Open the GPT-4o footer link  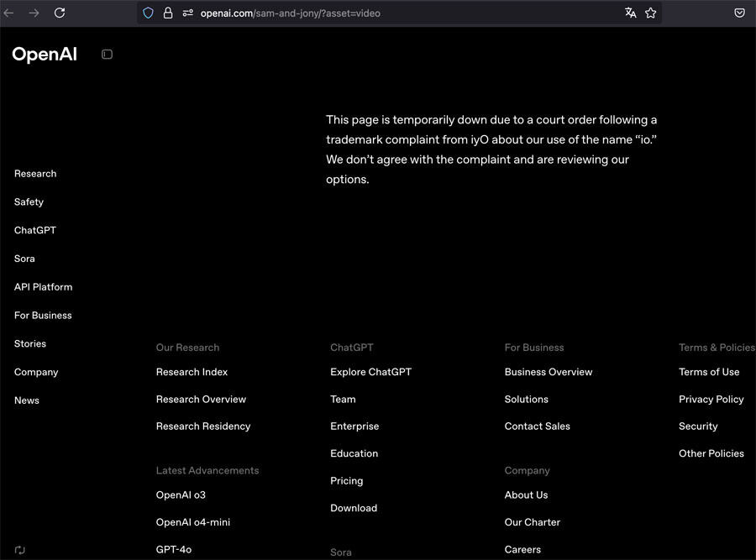(174, 549)
